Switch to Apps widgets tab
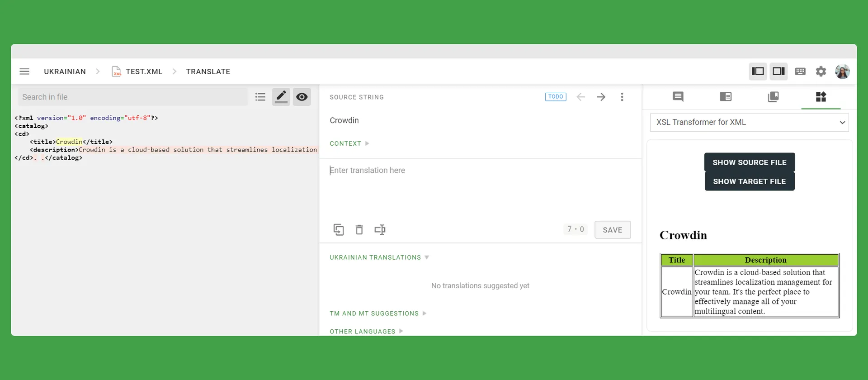868x380 pixels. pyautogui.click(x=821, y=96)
